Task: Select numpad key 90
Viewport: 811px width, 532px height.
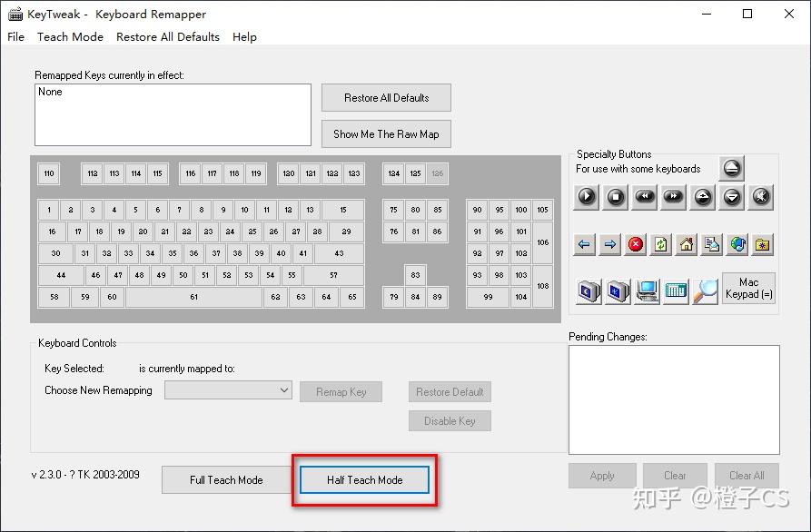Action: [x=477, y=210]
